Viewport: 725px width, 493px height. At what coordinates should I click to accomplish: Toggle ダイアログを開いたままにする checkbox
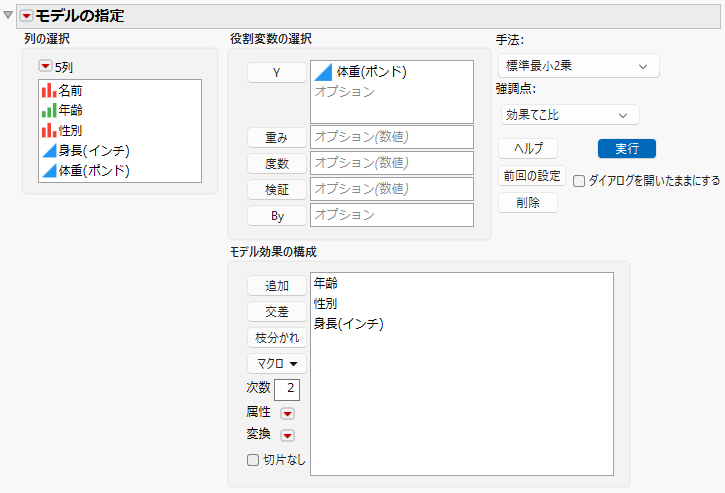[x=578, y=181]
